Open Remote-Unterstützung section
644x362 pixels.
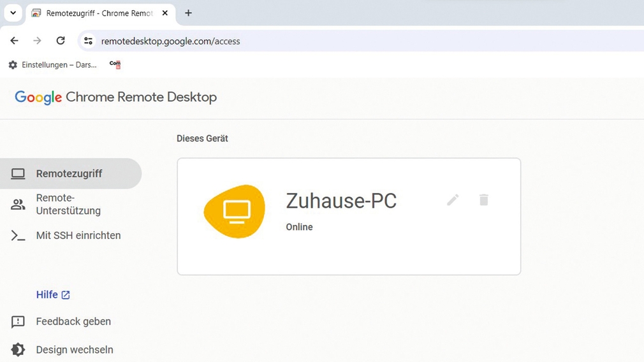click(x=68, y=204)
